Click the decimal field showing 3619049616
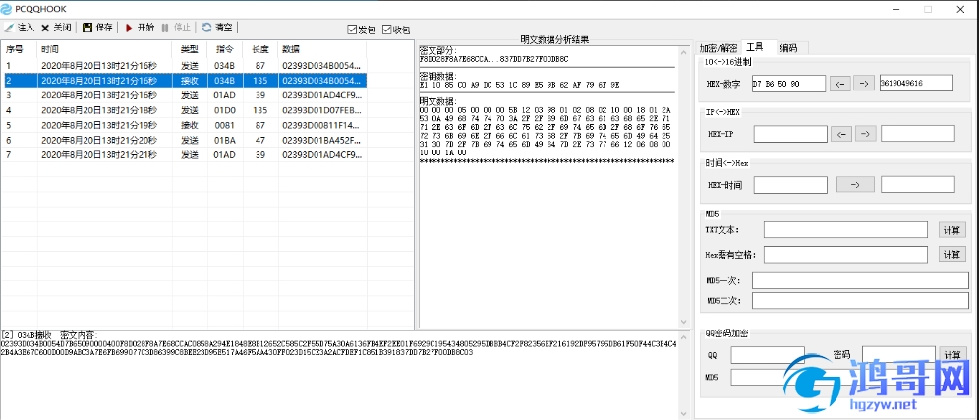Image resolution: width=980 pixels, height=420 pixels. click(916, 84)
